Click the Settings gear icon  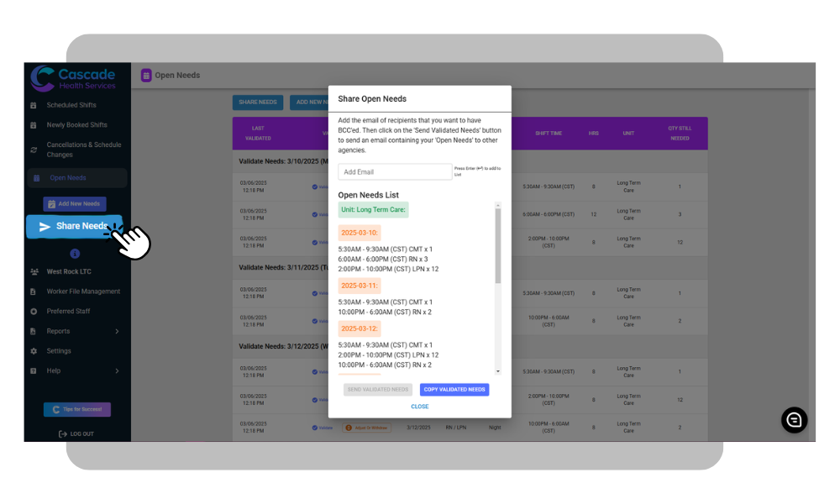pos(34,351)
